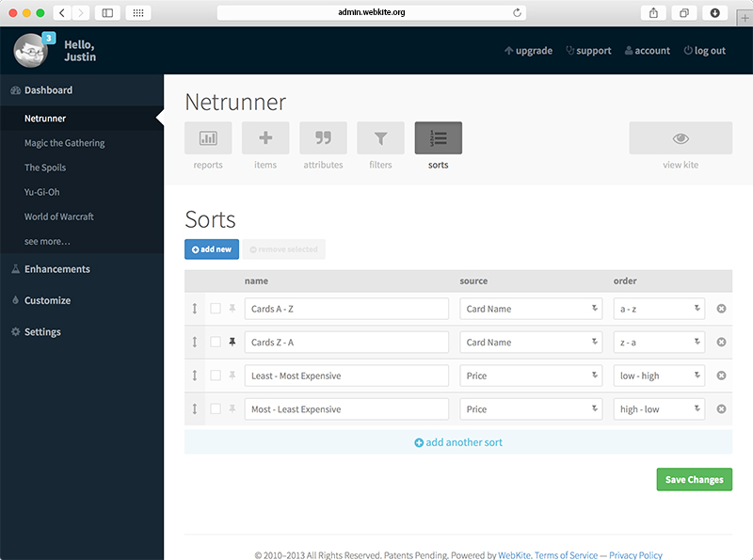Open the z - a order dropdown
753x560 pixels.
click(x=659, y=343)
